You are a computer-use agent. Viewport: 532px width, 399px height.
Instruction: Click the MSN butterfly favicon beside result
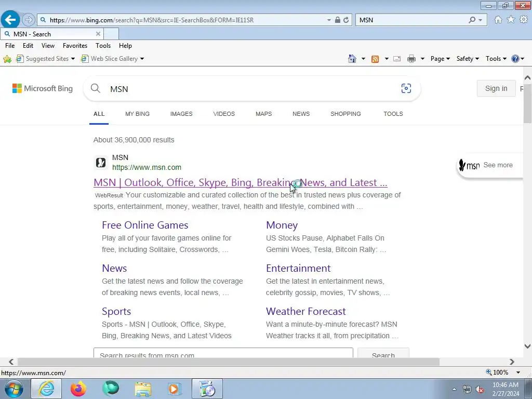[101, 163]
